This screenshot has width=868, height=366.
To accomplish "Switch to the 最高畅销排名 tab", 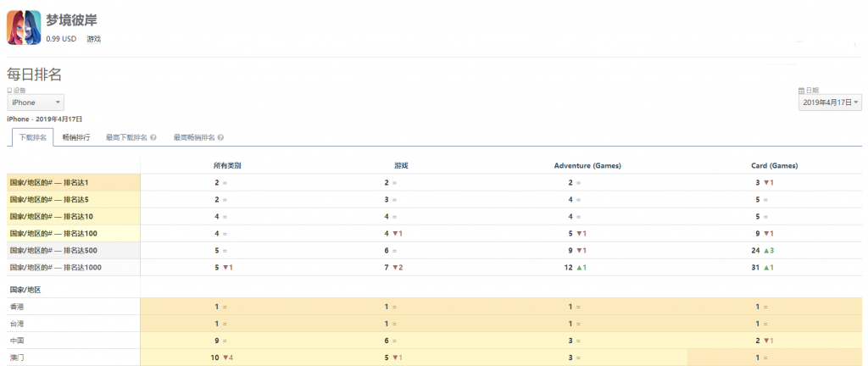I will pos(194,137).
